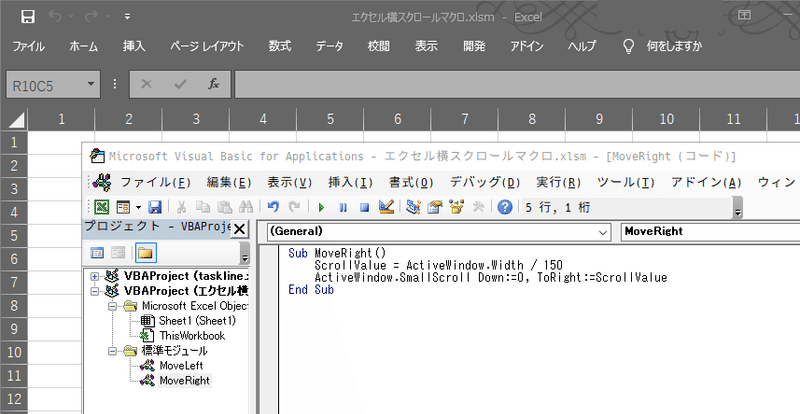
Task: Click the Undo arrow in VBA toolbar
Action: [273, 207]
